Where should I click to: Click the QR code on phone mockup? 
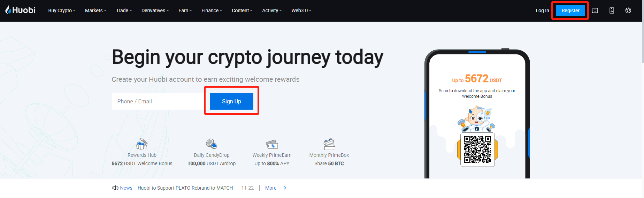(477, 149)
